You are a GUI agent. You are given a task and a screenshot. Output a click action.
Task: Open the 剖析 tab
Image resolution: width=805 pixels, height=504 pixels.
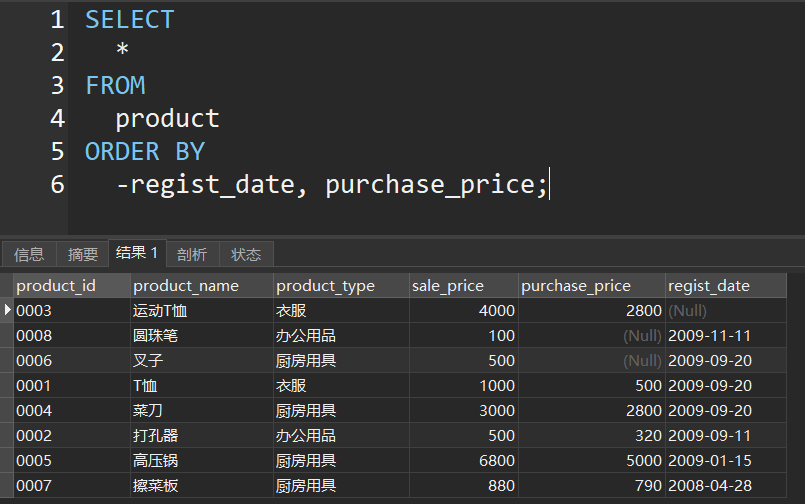[192, 254]
